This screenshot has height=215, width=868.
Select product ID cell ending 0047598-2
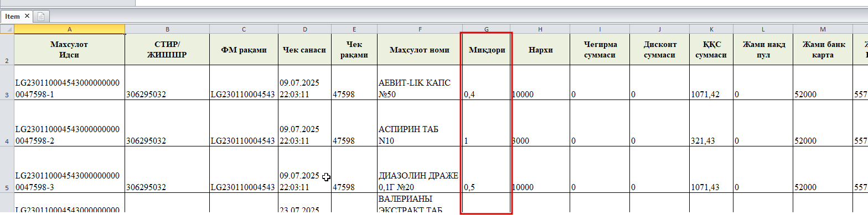[69, 123]
